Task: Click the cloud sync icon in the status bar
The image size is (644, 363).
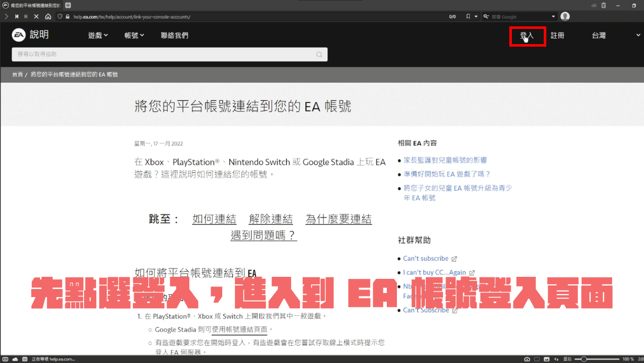Action: [x=15, y=359]
